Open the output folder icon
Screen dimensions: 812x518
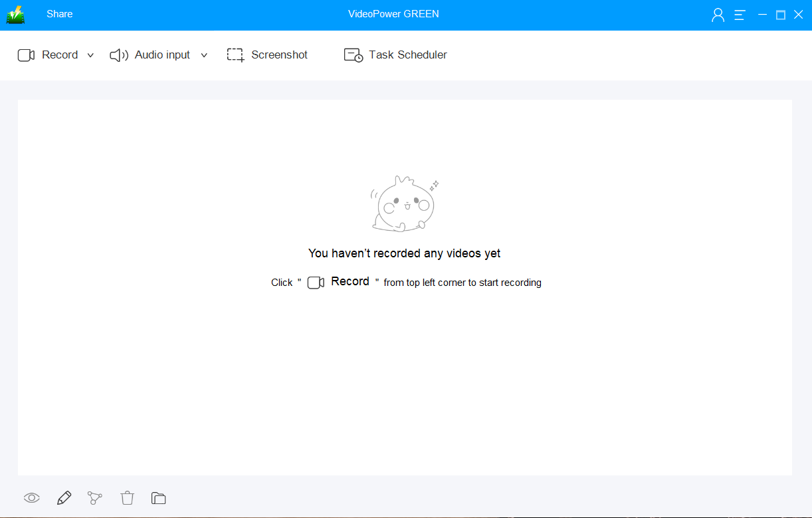(158, 498)
